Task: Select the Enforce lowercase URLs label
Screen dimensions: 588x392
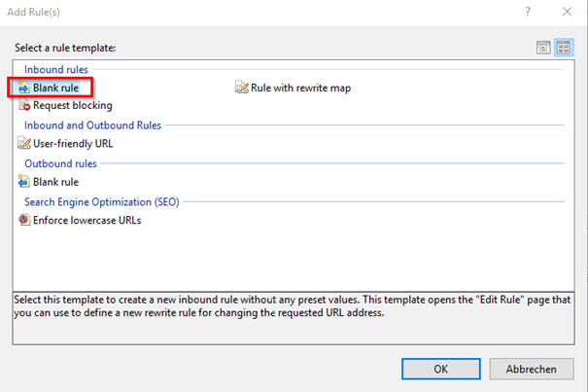Action: (x=86, y=220)
